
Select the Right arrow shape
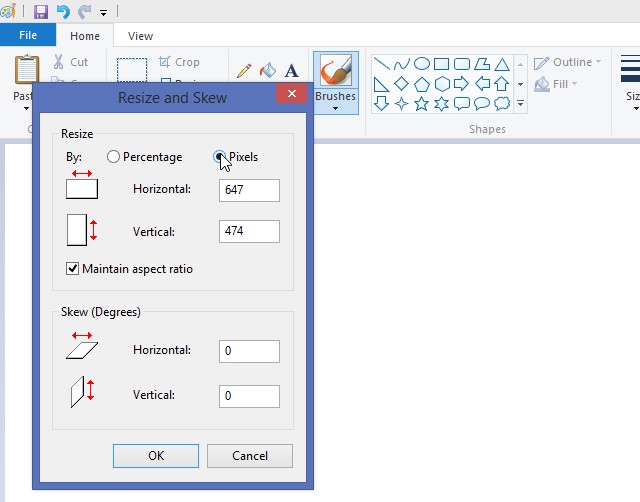tap(461, 84)
